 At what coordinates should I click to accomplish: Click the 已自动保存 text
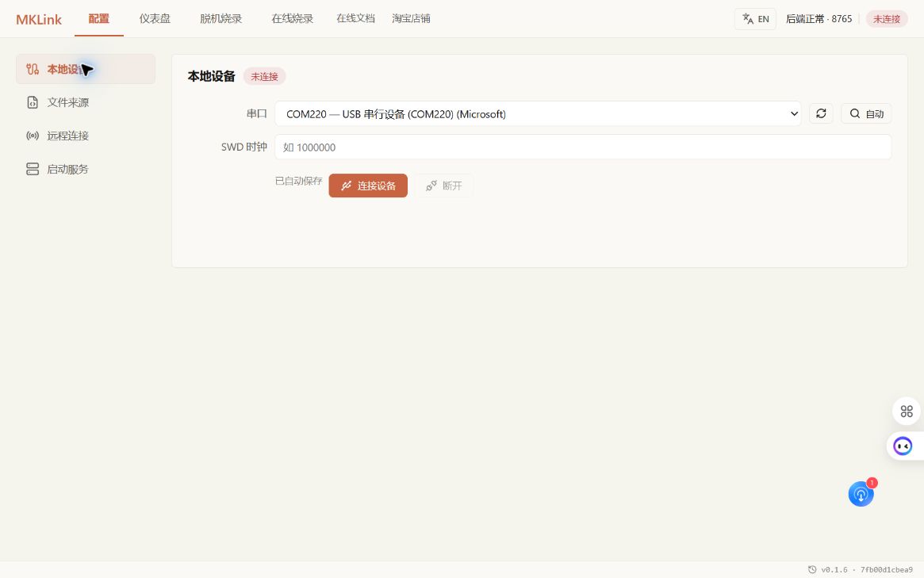point(298,181)
